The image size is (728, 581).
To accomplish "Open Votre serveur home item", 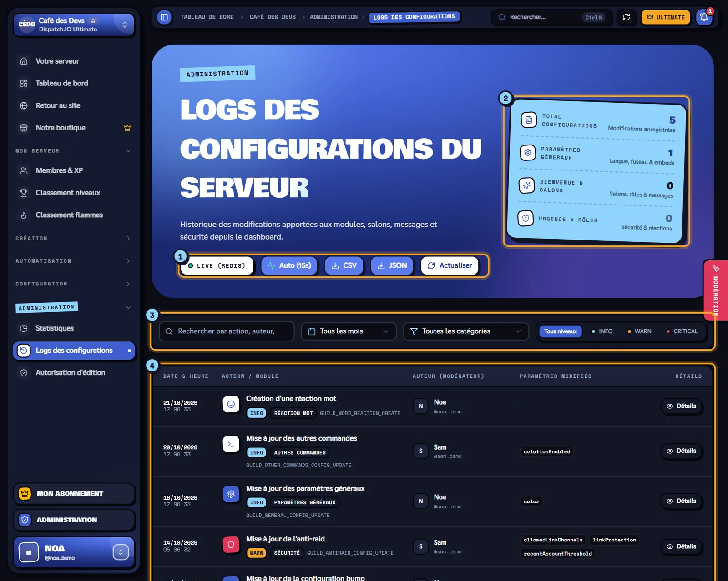I will (74, 61).
